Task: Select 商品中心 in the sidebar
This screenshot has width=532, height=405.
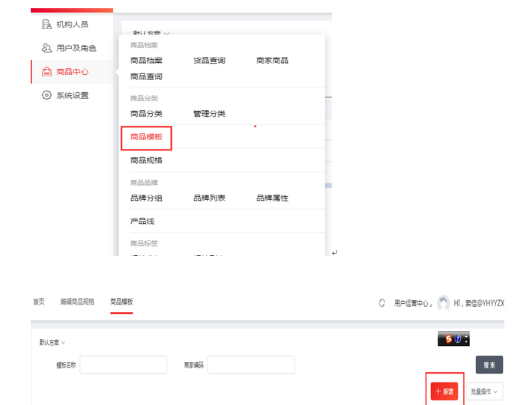Action: [x=72, y=72]
